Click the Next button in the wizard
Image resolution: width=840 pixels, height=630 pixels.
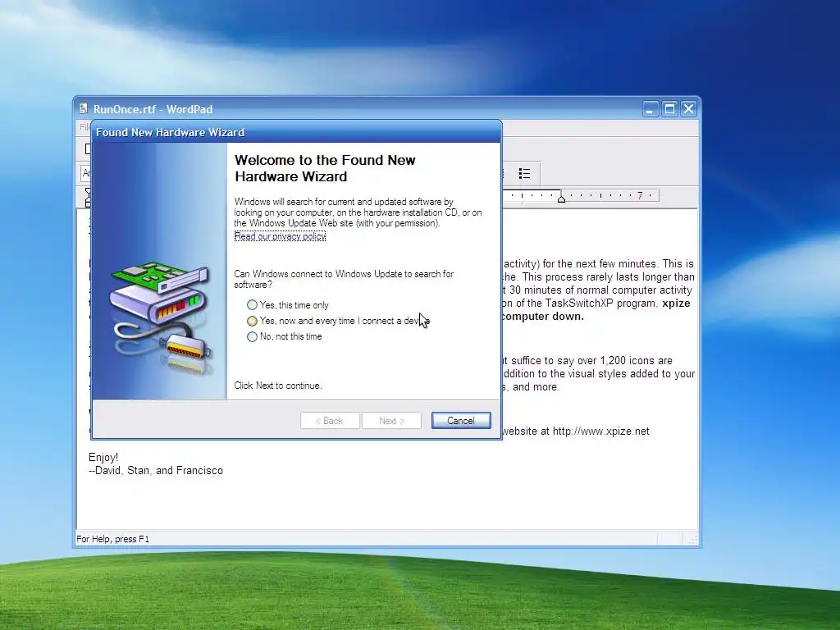(391, 421)
